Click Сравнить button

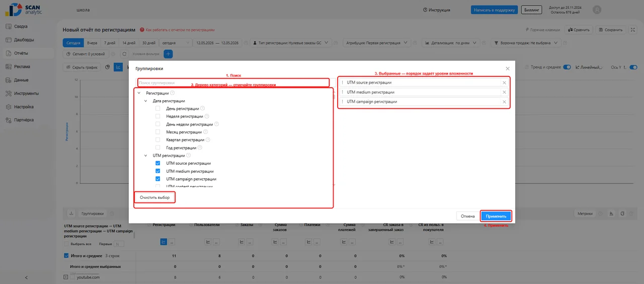[x=579, y=30]
